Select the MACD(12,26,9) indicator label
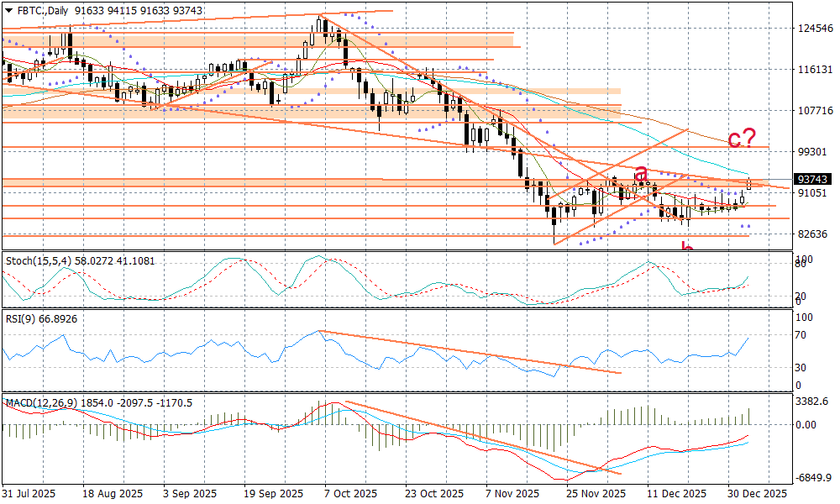Screen dimensions: 840x504 [x=41, y=403]
